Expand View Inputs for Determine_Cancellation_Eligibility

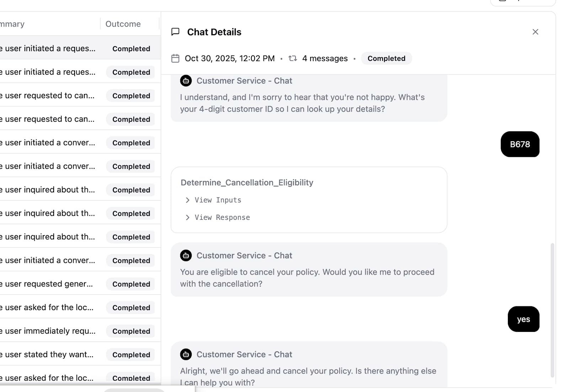218,200
